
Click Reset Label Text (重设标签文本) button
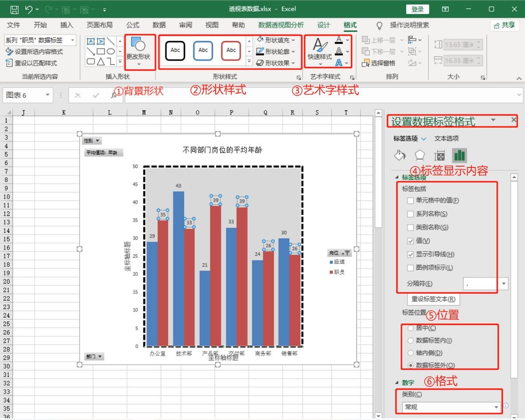coord(433,299)
